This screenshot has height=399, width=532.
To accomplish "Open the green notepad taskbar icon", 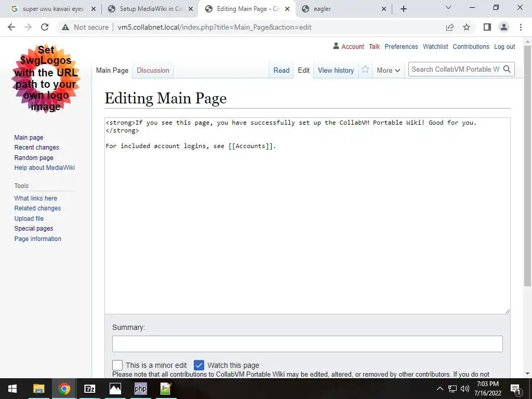I will tap(166, 389).
